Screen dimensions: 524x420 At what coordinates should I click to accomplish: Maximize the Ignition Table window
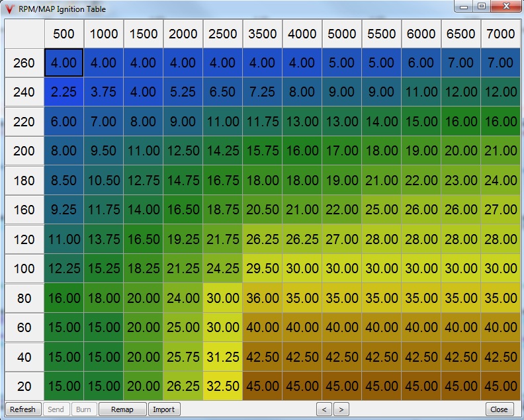[482, 7]
